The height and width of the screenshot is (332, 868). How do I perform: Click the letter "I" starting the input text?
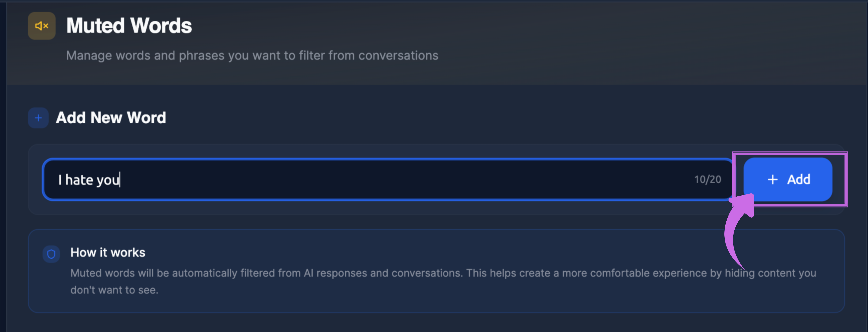60,180
